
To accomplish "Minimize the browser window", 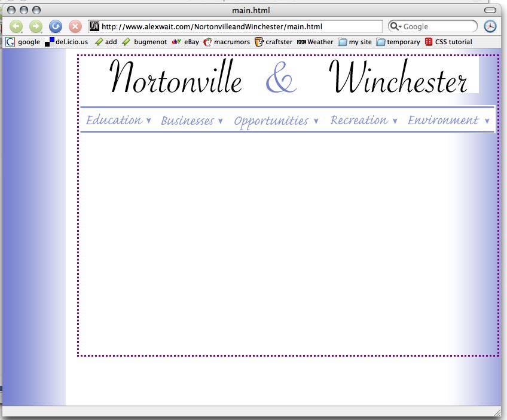I will (x=24, y=10).
